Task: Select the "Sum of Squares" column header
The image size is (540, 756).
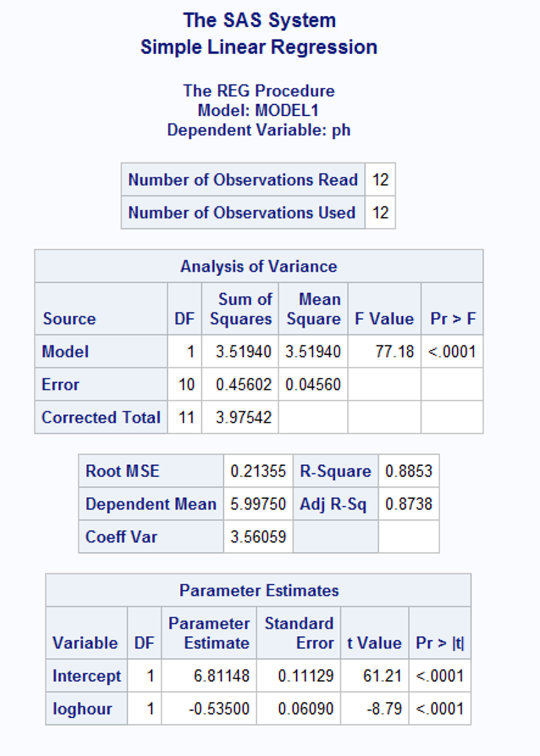Action: [x=241, y=309]
